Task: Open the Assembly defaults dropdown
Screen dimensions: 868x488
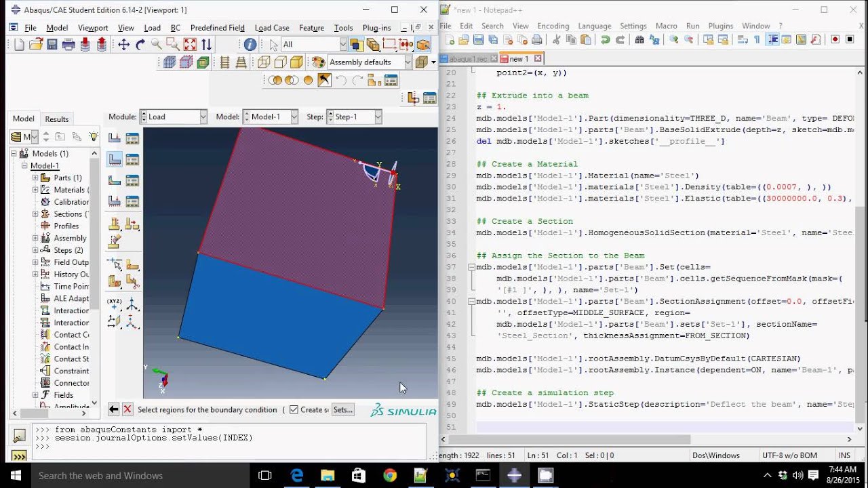Action: pos(370,62)
